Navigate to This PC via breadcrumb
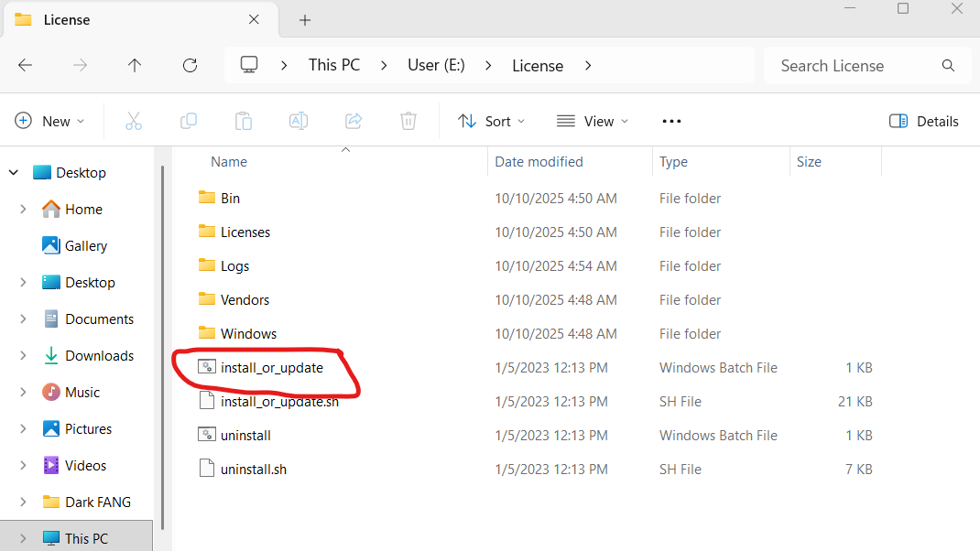 coord(333,65)
